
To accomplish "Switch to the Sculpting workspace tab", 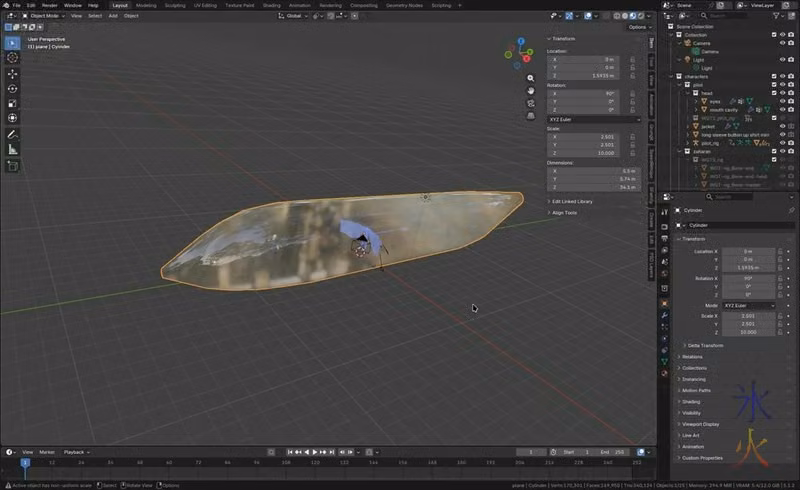I will pos(175,5).
